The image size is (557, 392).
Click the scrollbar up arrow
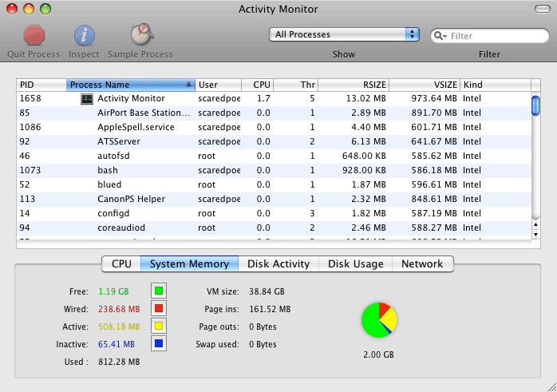535,224
